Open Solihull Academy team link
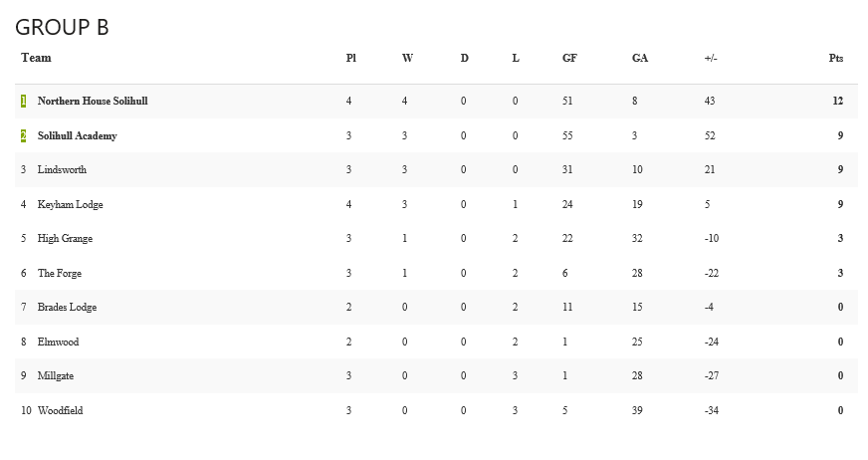 [x=77, y=135]
